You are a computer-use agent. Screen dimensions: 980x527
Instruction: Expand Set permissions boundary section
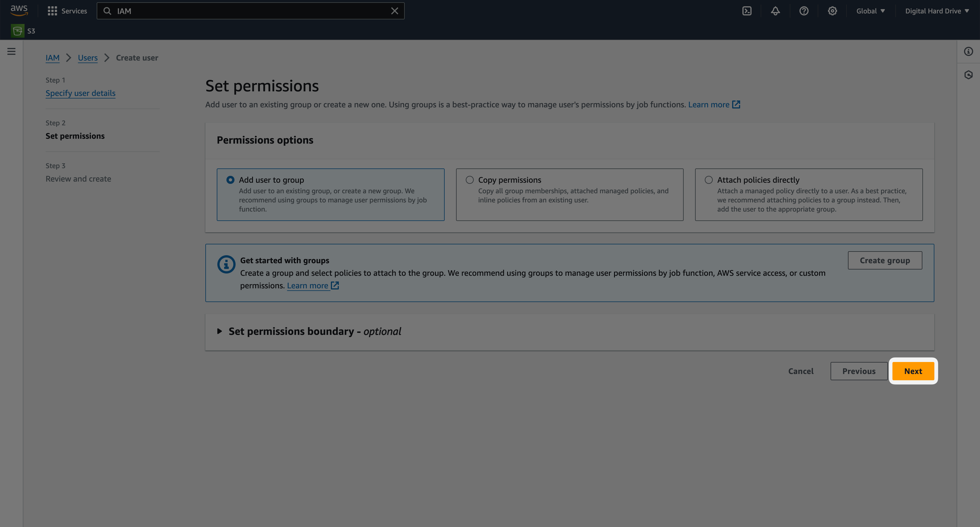point(220,331)
